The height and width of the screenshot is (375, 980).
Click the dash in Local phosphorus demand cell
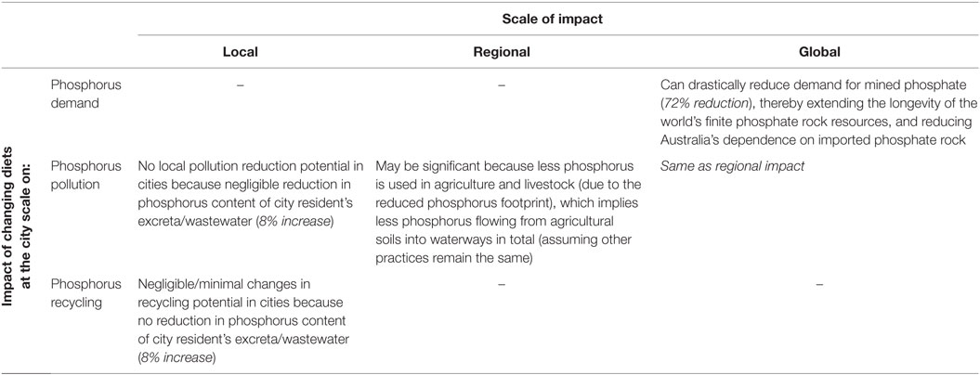[x=240, y=84]
